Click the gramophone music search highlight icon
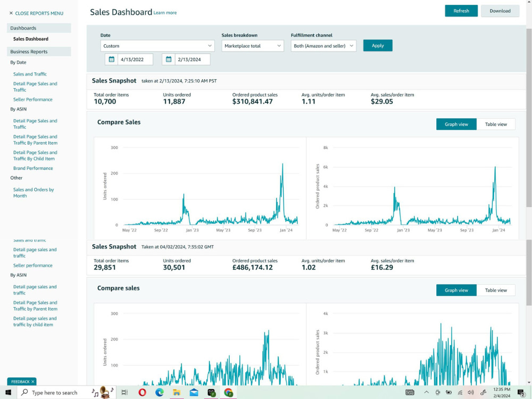Viewport: 532px width, 399px height. click(103, 392)
